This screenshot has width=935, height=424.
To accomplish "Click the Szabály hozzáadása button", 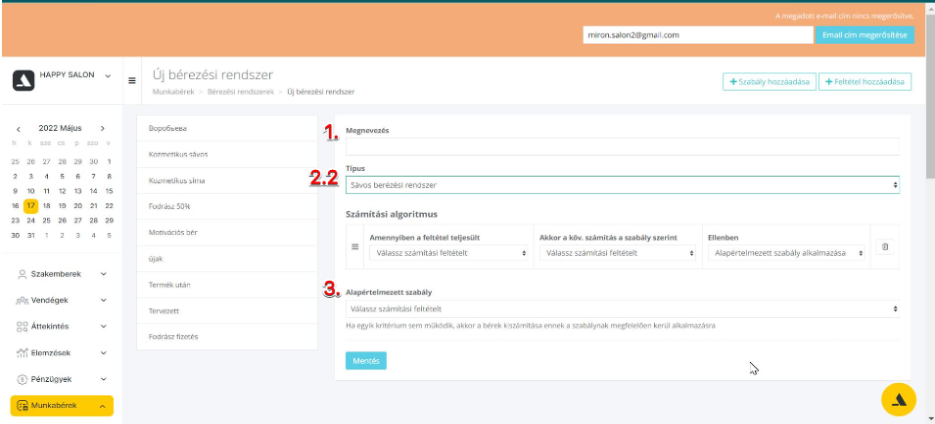I will (x=768, y=82).
